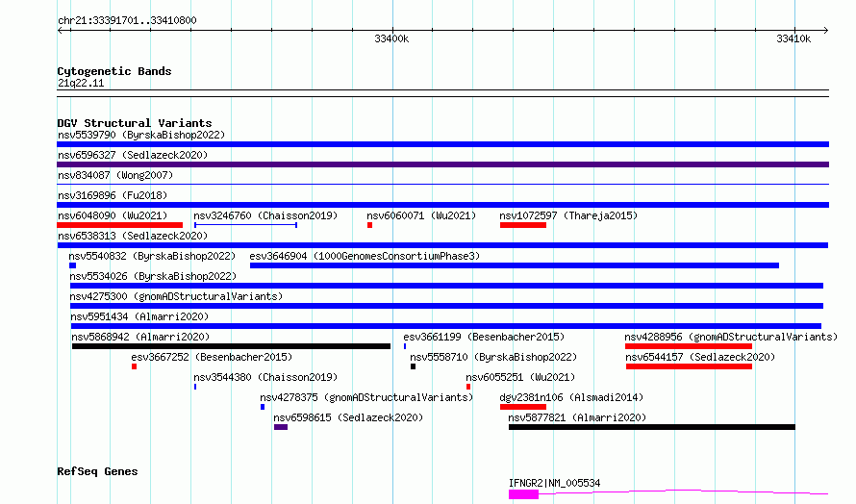Select the red nsv4288956 variant bar

point(689,346)
